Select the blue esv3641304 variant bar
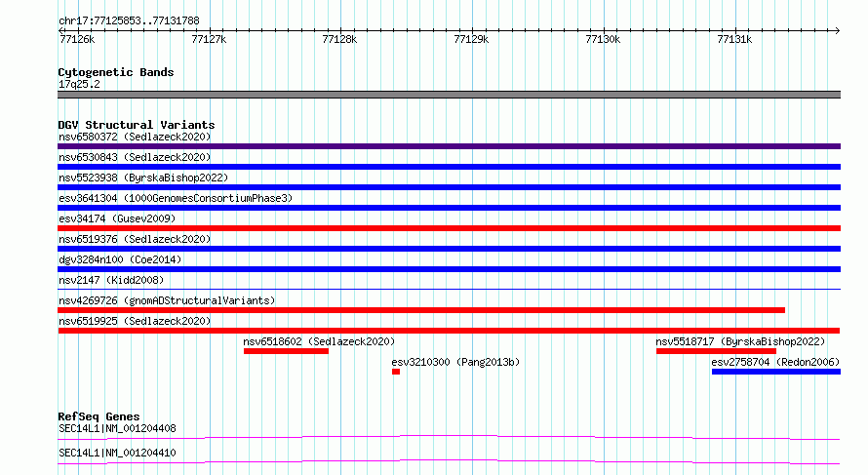This screenshot has height=475, width=868. pyautogui.click(x=449, y=208)
